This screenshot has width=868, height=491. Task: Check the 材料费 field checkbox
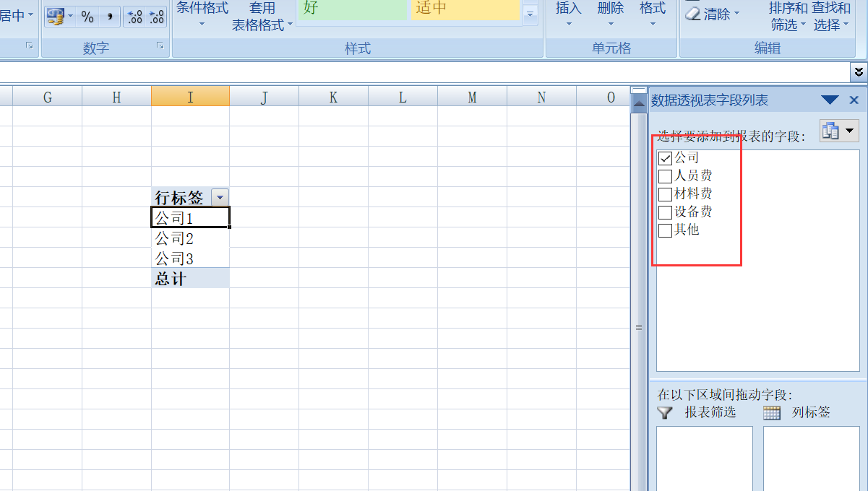[665, 194]
